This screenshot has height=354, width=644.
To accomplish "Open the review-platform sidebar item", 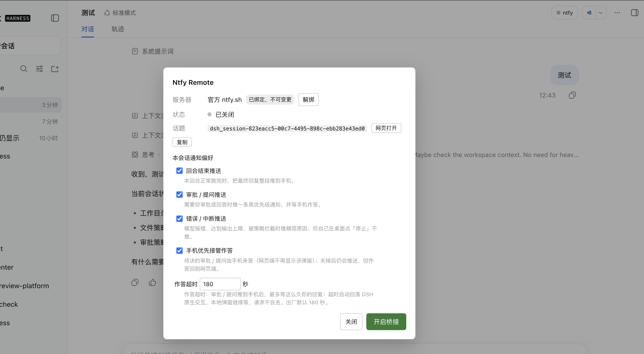I will click(x=25, y=286).
